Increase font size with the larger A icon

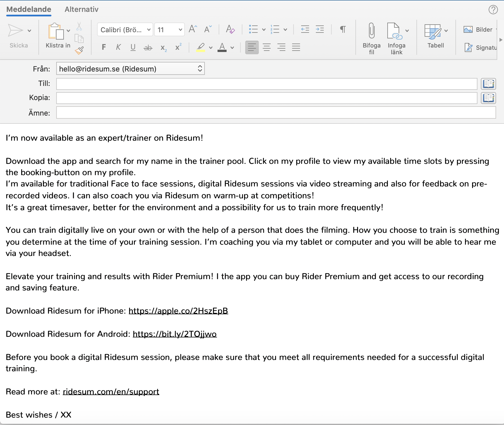tap(193, 29)
